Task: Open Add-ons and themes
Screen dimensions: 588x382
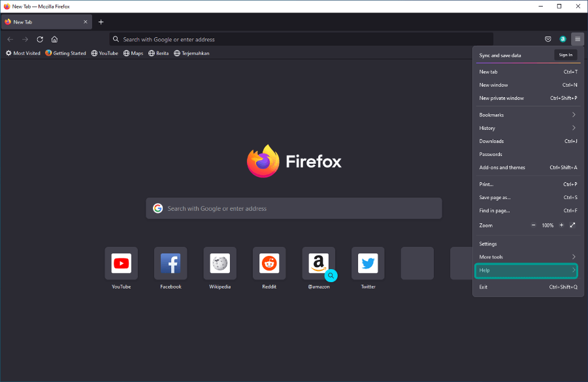Action: click(528, 168)
